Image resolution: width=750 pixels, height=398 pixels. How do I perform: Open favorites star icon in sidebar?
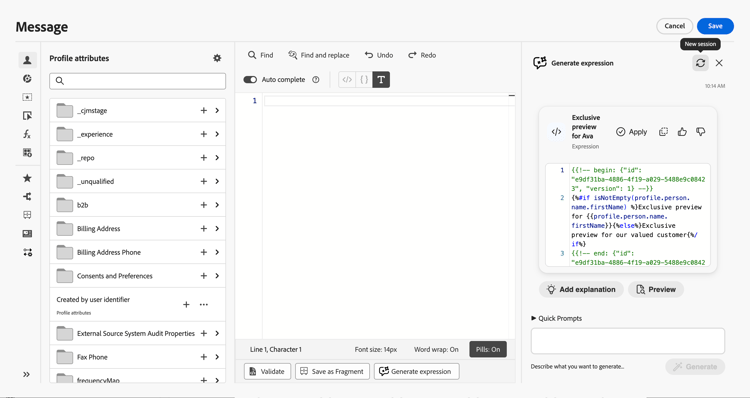(x=27, y=178)
